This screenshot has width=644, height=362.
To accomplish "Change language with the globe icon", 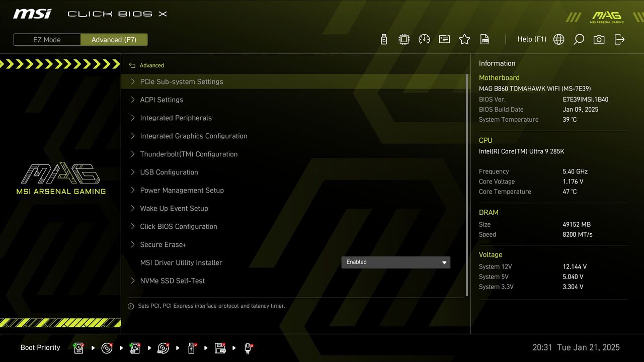I will tap(559, 39).
